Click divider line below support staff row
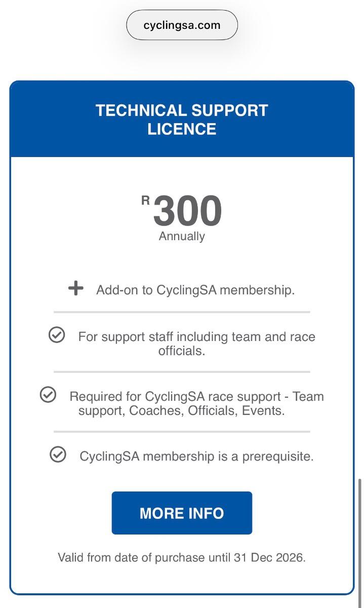This screenshot has height=608, width=364. [182, 372]
